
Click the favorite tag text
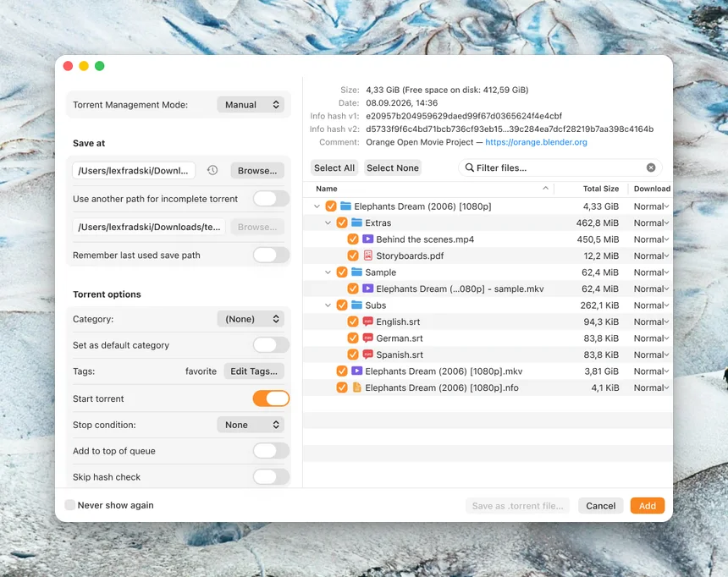pyautogui.click(x=201, y=371)
